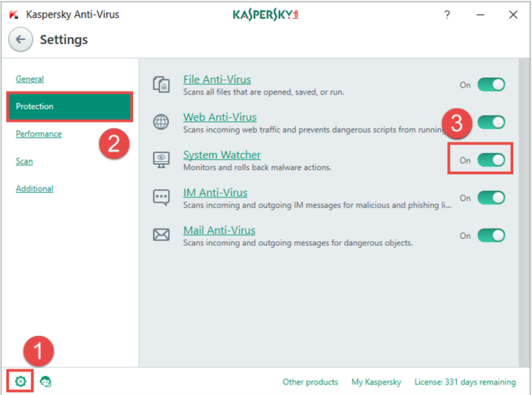
Task: Switch to the Additional section
Action: (x=35, y=188)
